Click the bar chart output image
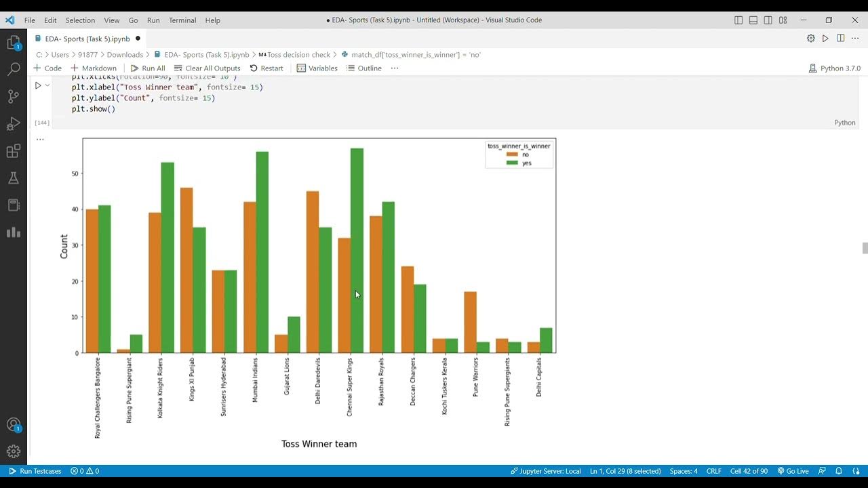868x488 pixels. (308, 293)
